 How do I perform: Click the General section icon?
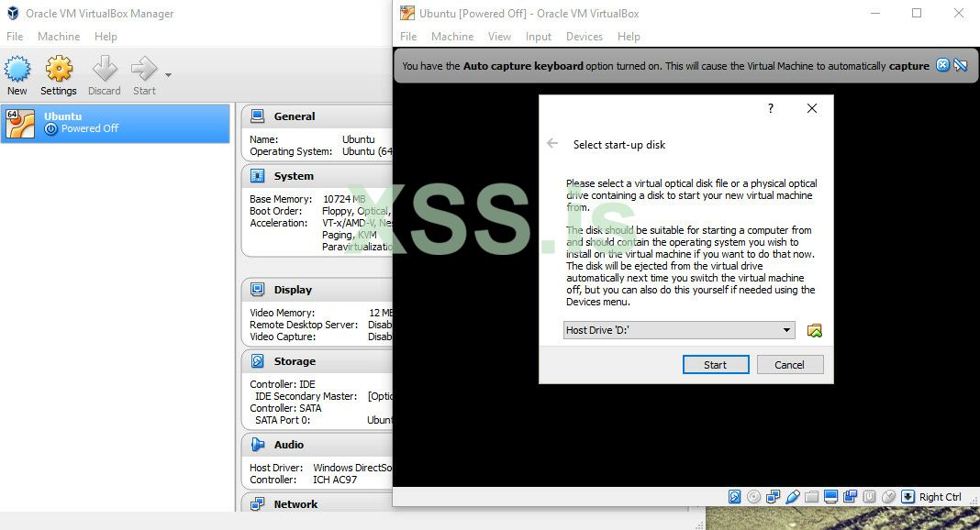257,116
